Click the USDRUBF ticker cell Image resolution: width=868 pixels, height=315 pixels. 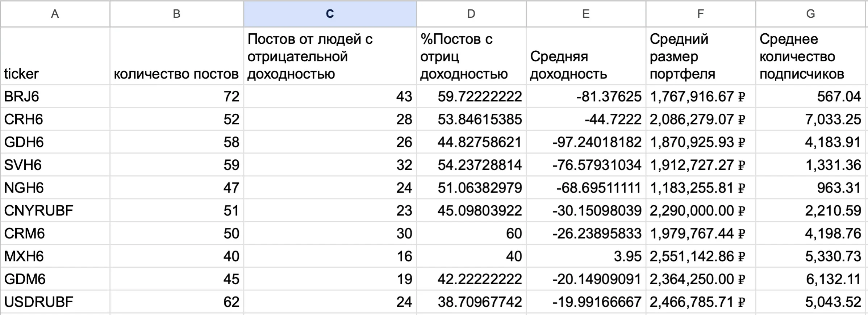point(55,302)
